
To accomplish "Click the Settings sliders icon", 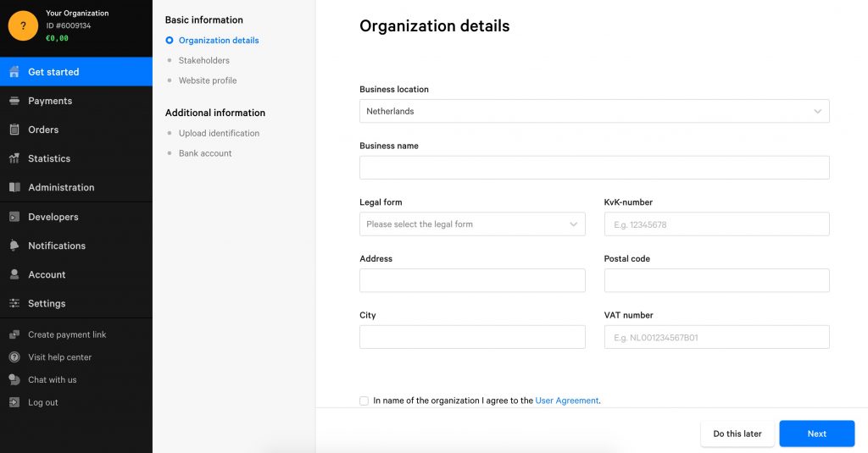I will (14, 303).
